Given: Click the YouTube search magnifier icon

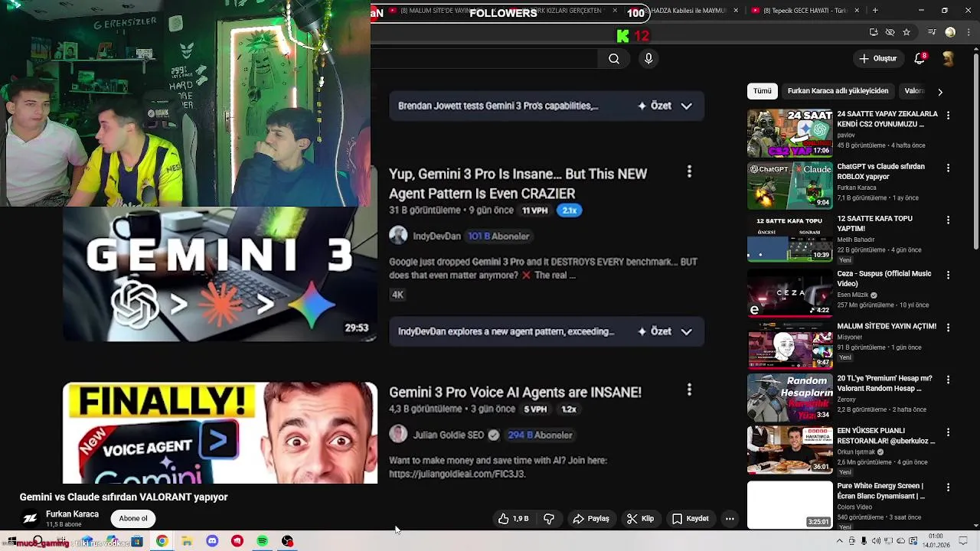Looking at the screenshot, I should coord(614,59).
